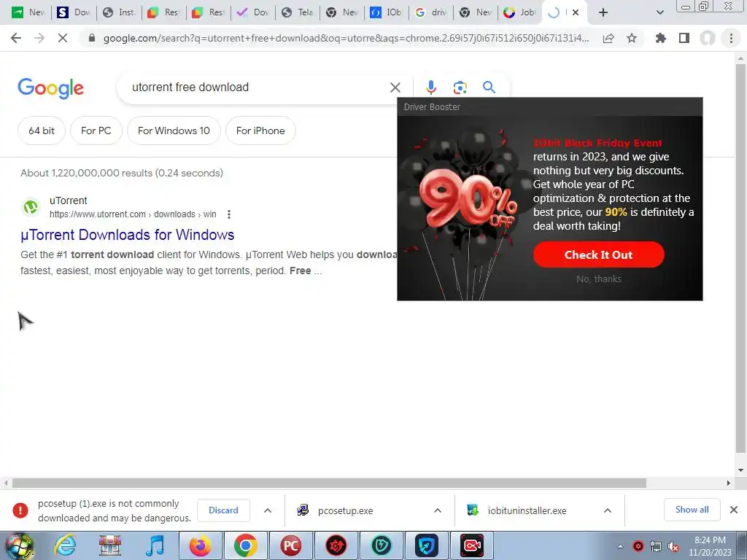The height and width of the screenshot is (560, 747).
Task: Filter results by For PC chip
Action: tap(96, 131)
